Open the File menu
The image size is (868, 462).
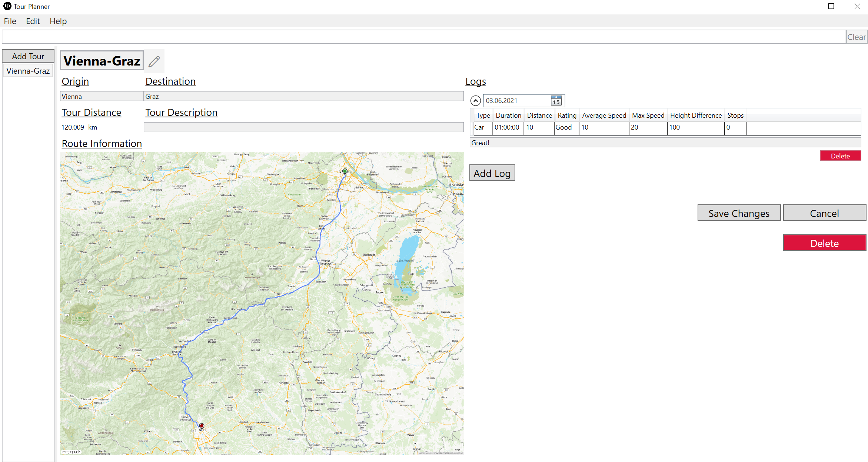click(x=10, y=21)
